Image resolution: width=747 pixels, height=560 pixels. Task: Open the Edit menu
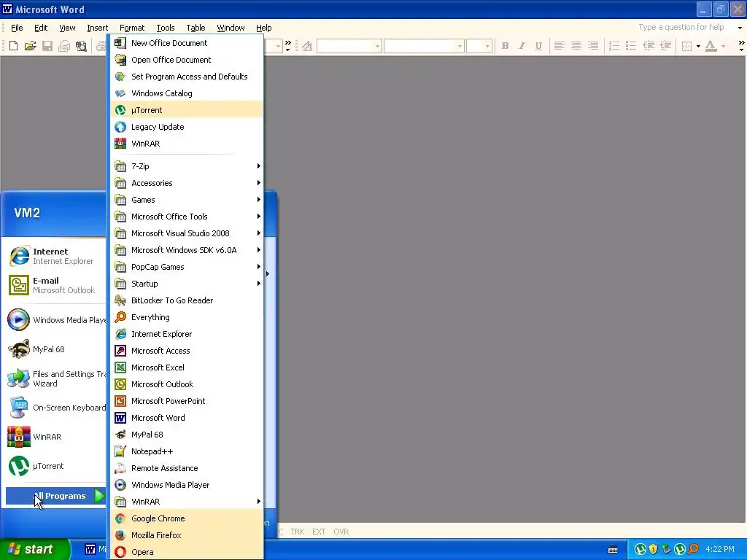(41, 28)
